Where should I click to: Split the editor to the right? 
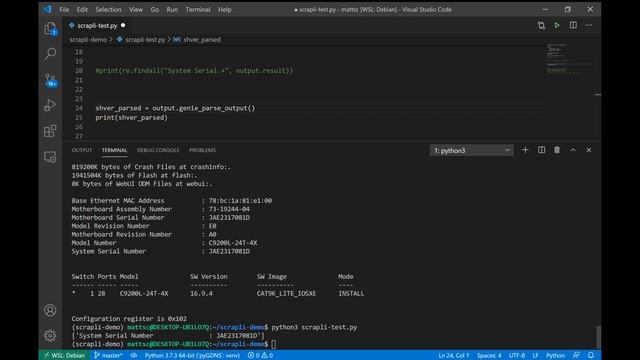coord(573,25)
